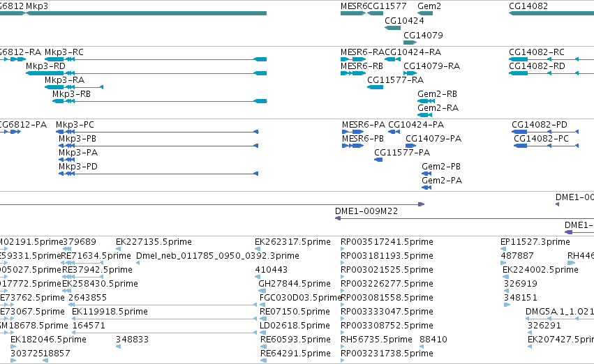The image size is (594, 364).
Task: Select the Mkp3-PC protein label
Action: (75, 125)
